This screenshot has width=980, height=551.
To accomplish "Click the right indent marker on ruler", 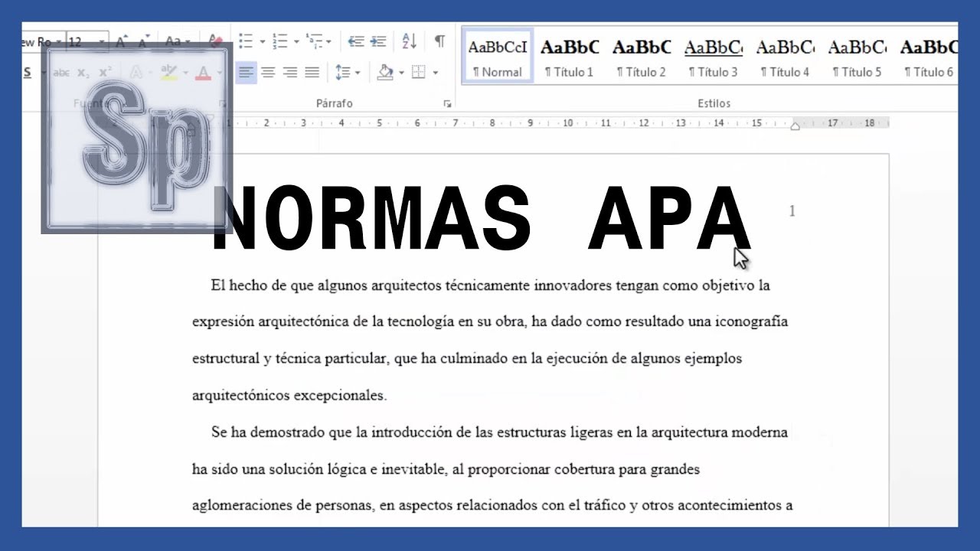I will (795, 126).
